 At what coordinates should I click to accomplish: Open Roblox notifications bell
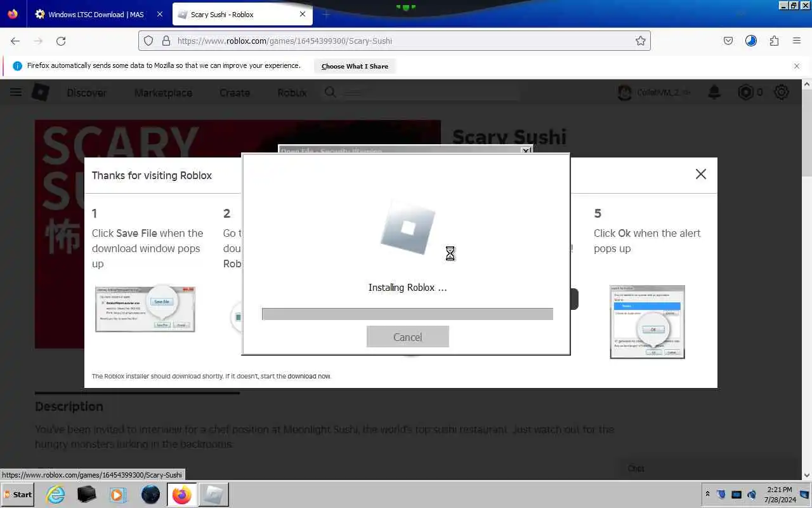714,93
